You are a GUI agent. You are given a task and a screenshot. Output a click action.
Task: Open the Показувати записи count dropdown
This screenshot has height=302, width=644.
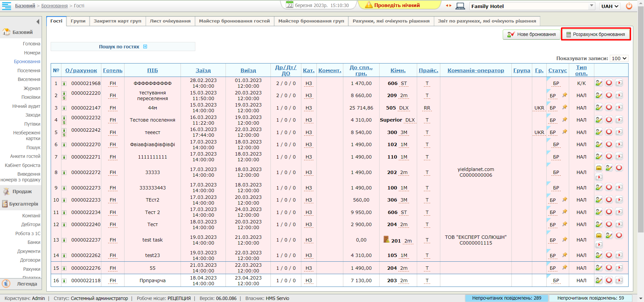619,58
